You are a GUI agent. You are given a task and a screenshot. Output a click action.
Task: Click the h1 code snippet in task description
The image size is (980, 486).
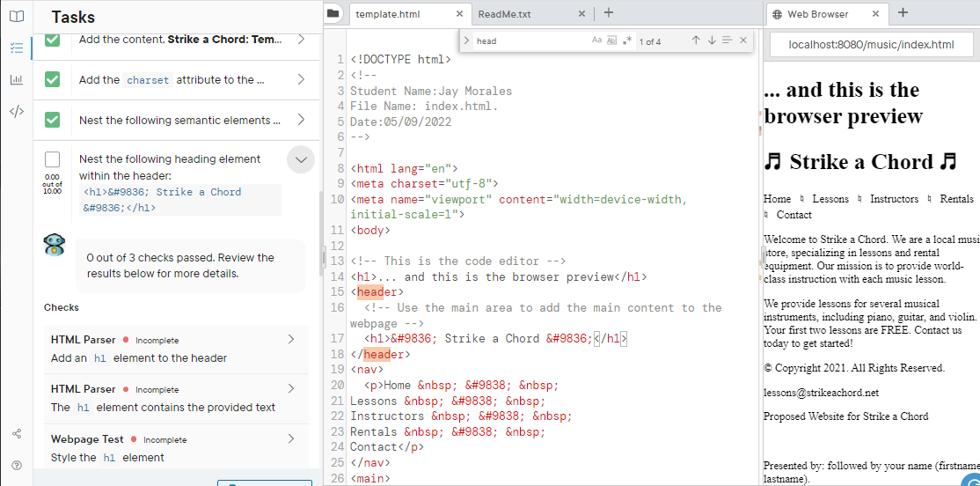tap(180, 200)
